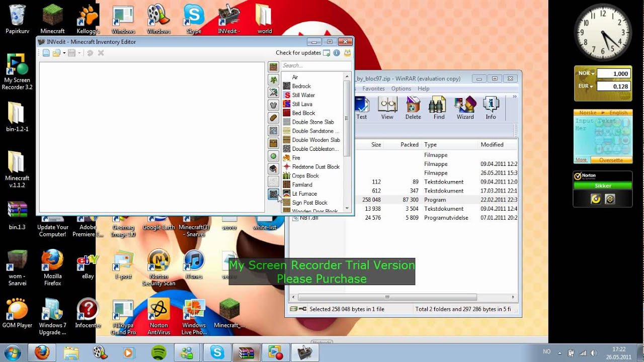Click the item list scroll-up arrow
The width and height of the screenshot is (644, 362).
(x=347, y=76)
